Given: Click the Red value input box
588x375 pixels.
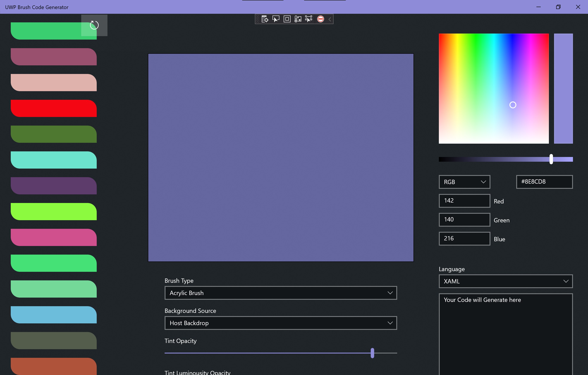Looking at the screenshot, I should coord(464,201).
